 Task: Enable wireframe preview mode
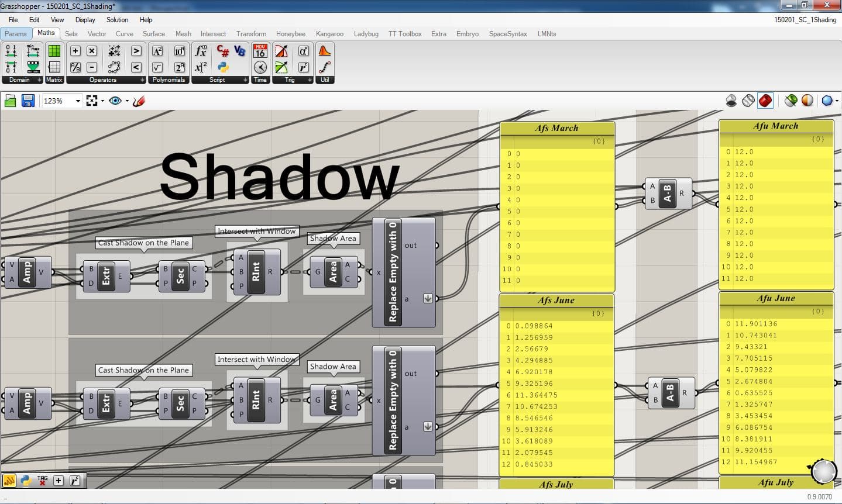pos(748,101)
